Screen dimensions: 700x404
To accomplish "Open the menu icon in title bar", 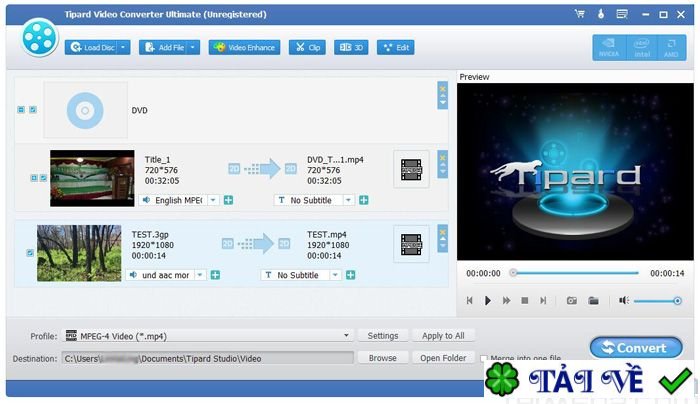I will tap(622, 14).
